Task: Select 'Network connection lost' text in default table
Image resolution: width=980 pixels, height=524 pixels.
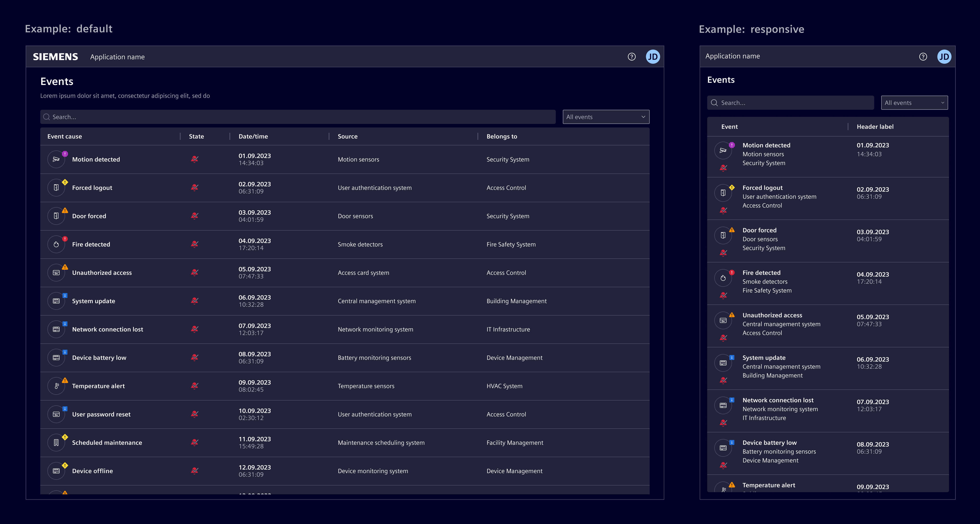Action: click(x=108, y=329)
